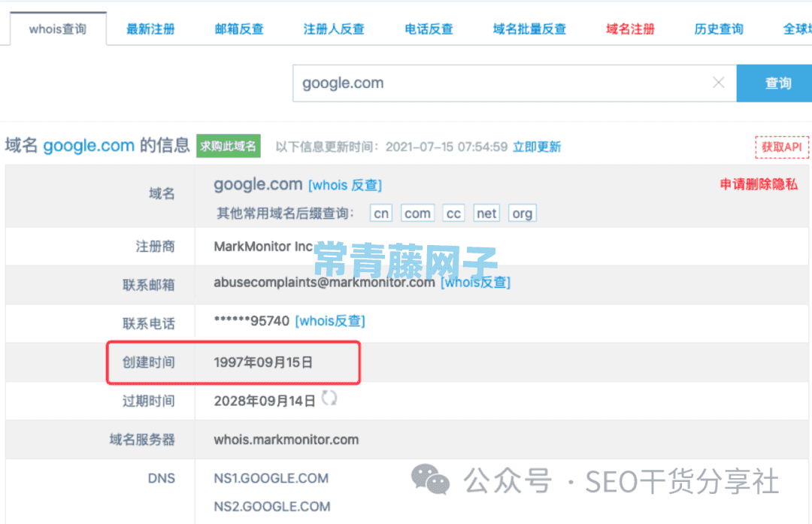Image resolution: width=812 pixels, height=524 pixels.
Task: Click the google.com link in the heading
Action: click(89, 146)
